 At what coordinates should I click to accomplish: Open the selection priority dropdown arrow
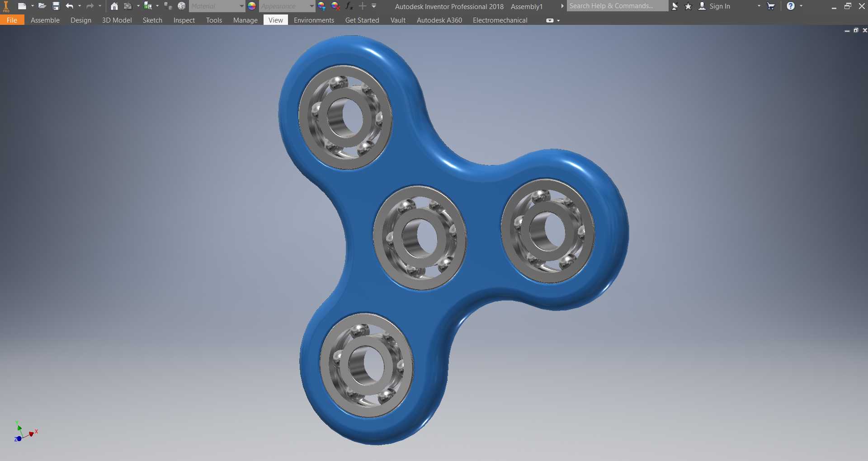pyautogui.click(x=138, y=6)
